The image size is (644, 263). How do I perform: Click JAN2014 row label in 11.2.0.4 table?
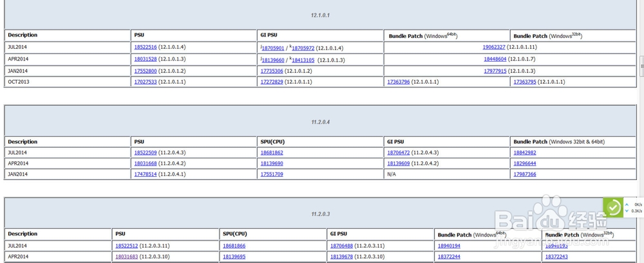pos(17,174)
